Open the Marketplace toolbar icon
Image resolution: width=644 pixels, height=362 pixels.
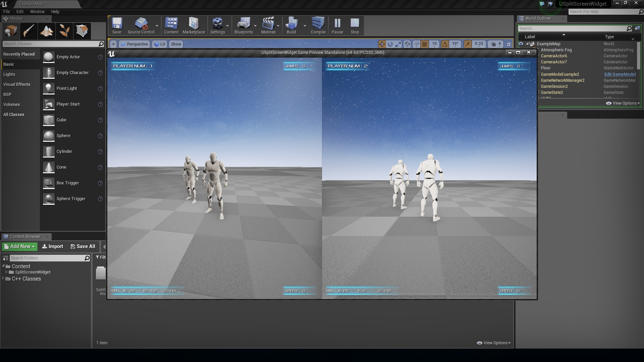[194, 25]
